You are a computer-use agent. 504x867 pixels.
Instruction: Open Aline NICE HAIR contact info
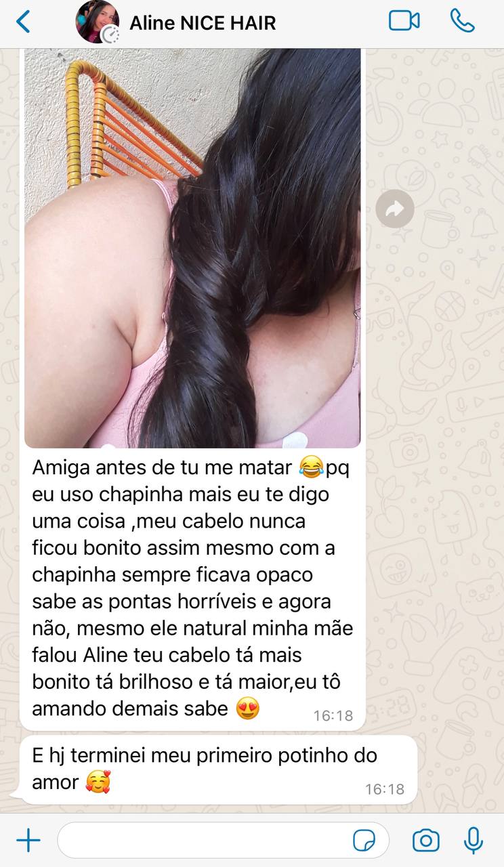point(203,23)
